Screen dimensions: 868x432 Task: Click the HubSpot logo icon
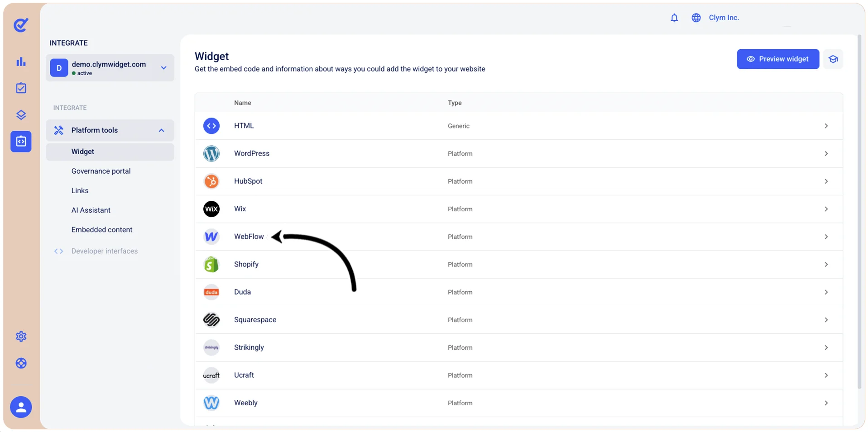pos(211,181)
